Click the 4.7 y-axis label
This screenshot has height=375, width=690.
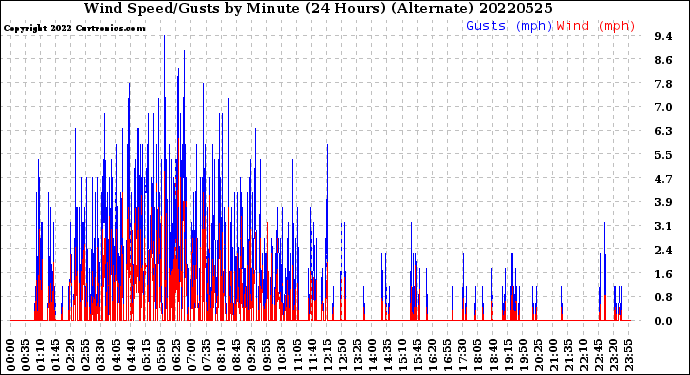pyautogui.click(x=664, y=179)
